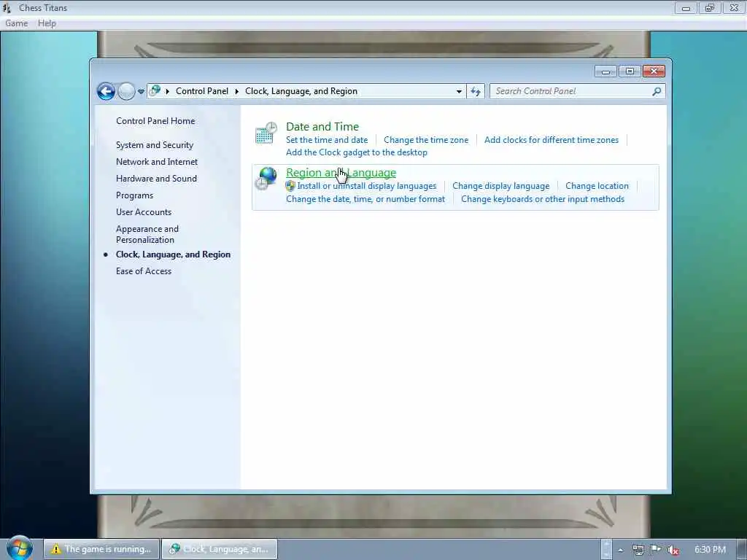
Task: Go to Control Panel Home
Action: [155, 121]
